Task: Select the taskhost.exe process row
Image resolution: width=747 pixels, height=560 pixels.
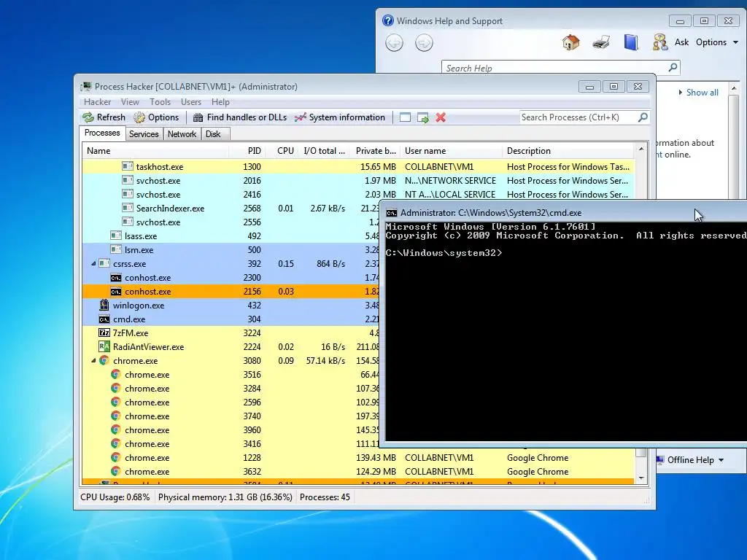Action: pyautogui.click(x=358, y=167)
